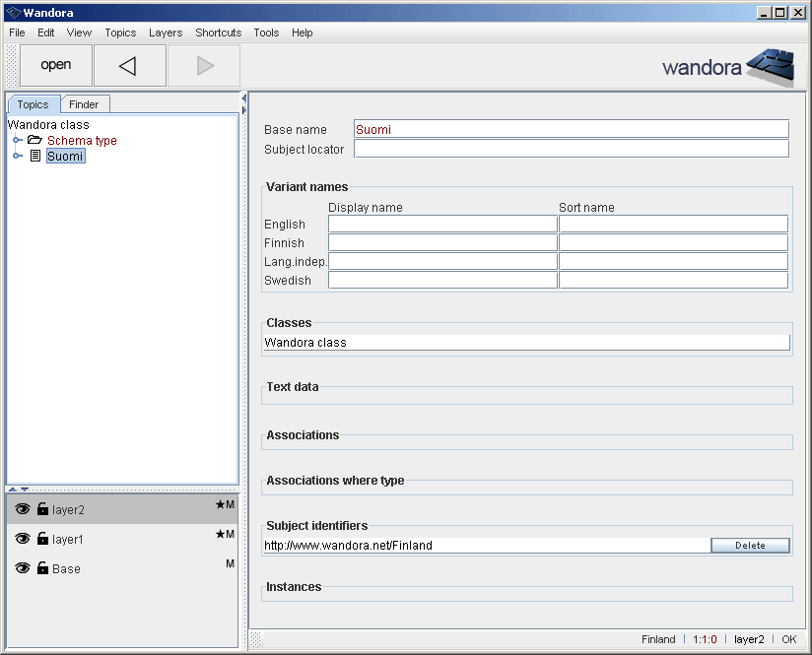Click the back arrow navigation button

coord(129,66)
